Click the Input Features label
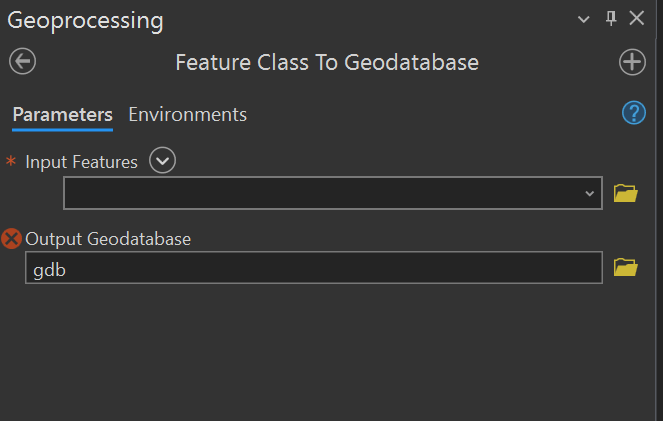 [81, 161]
